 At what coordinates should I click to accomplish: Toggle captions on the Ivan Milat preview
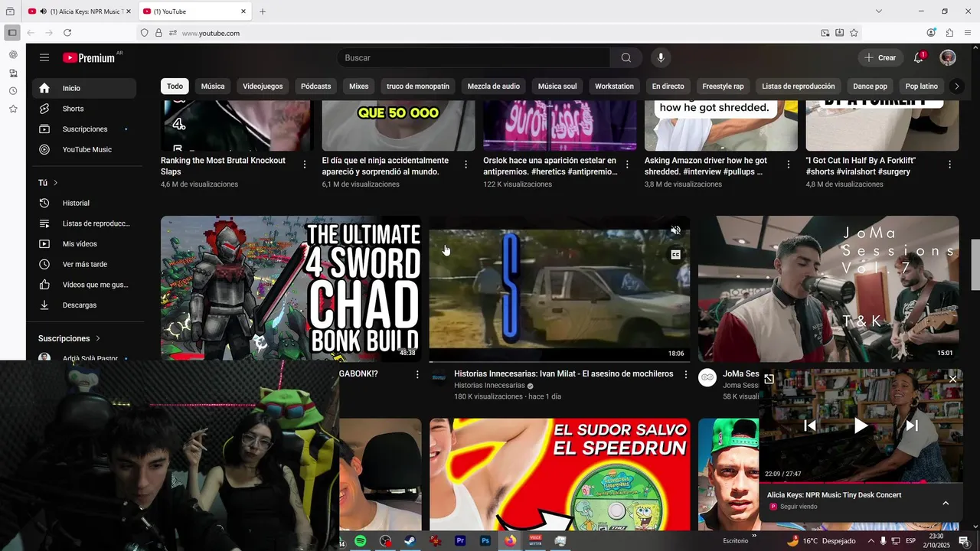[675, 255]
